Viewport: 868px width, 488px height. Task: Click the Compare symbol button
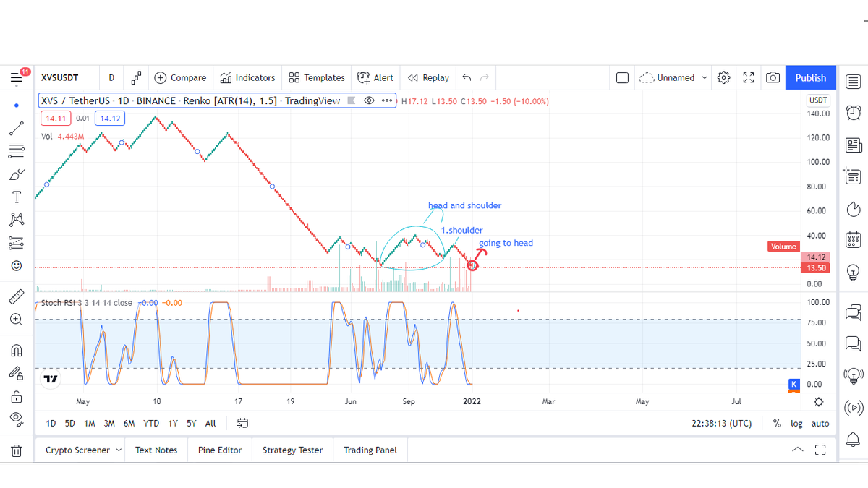(179, 77)
